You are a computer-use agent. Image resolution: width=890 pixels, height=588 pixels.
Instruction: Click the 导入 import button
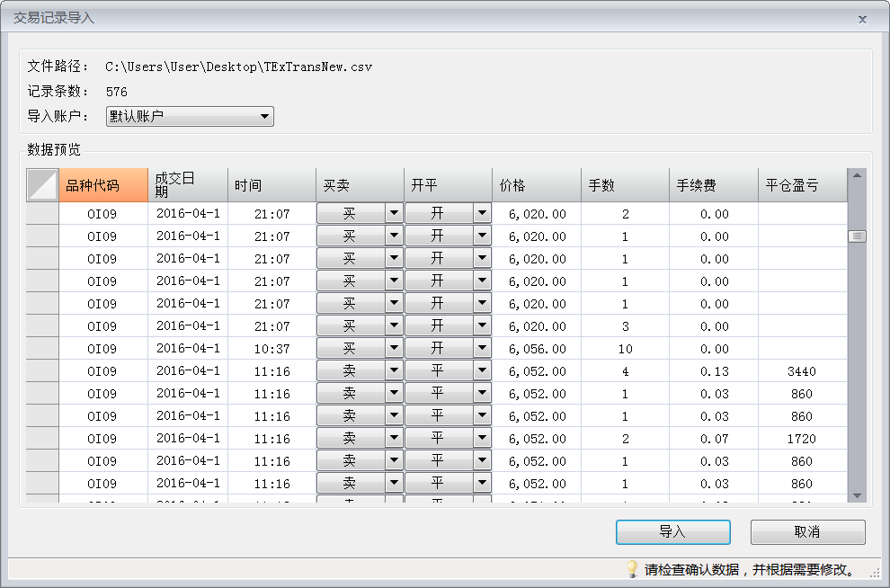pos(672,532)
